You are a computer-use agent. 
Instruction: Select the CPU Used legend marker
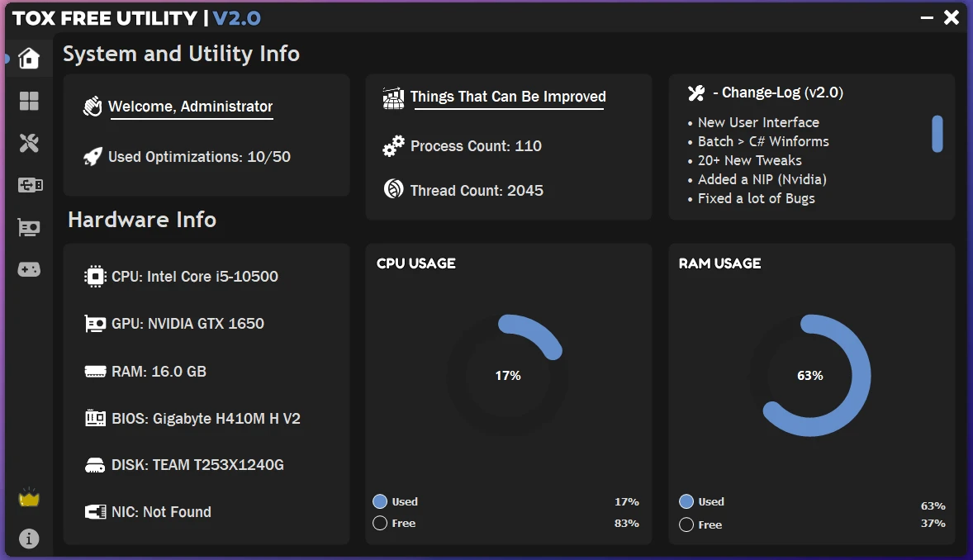point(380,501)
